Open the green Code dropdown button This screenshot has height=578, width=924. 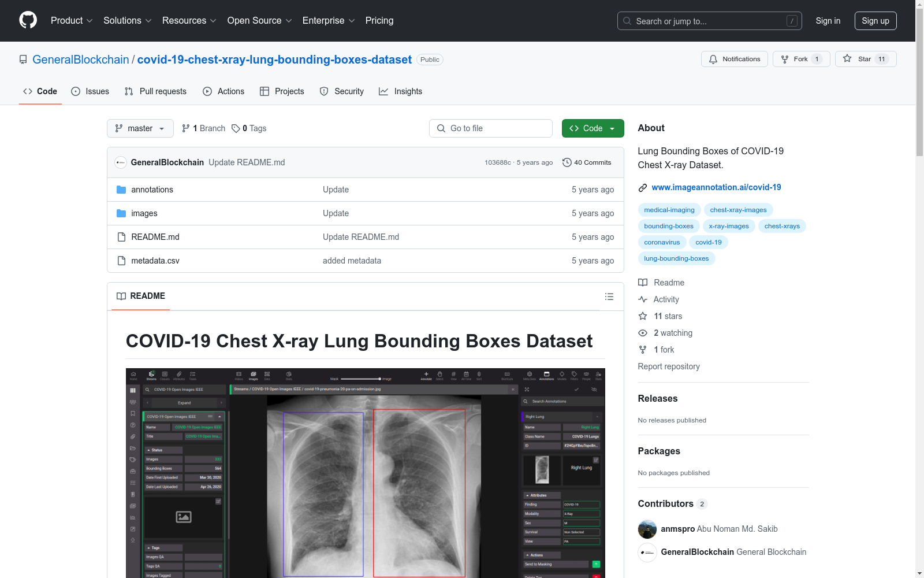593,128
